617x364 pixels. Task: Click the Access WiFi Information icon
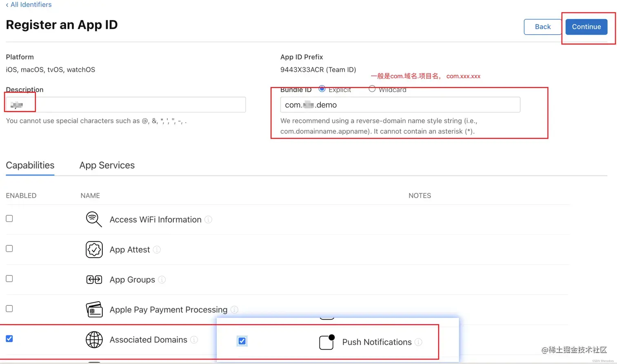pyautogui.click(x=94, y=219)
